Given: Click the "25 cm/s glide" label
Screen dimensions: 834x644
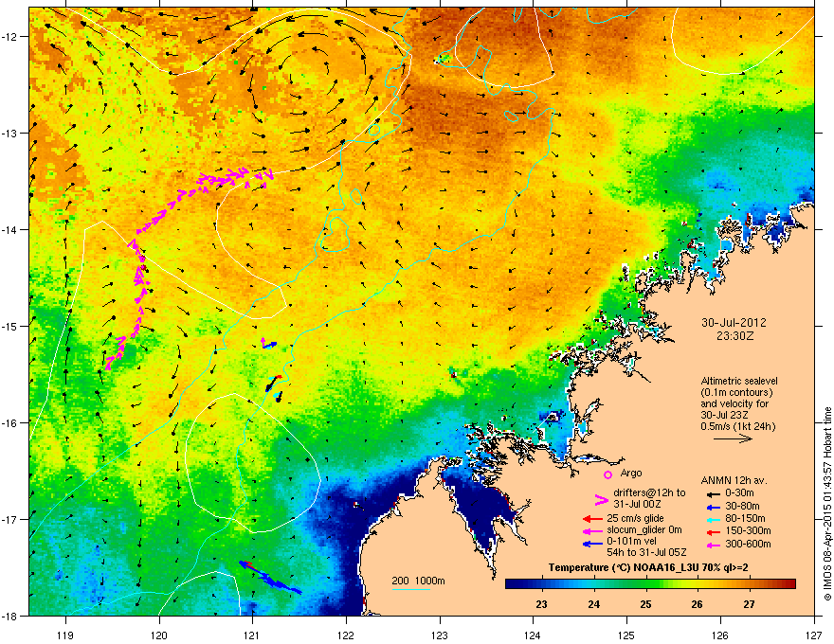Looking at the screenshot, I should (635, 518).
